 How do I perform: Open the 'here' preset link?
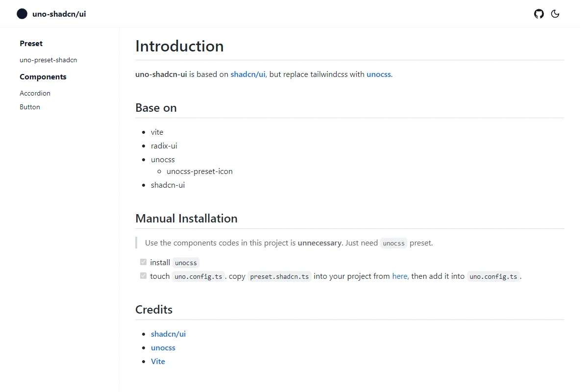pos(400,276)
